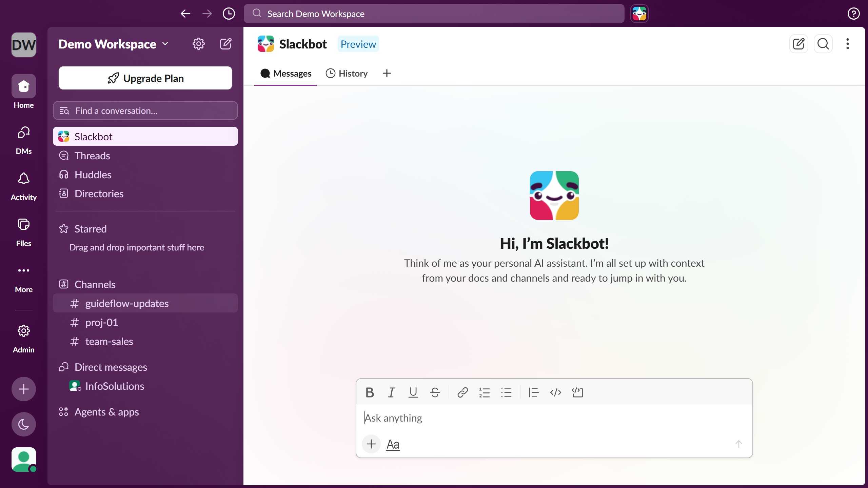Toggle dark mode moon button

coord(24,424)
